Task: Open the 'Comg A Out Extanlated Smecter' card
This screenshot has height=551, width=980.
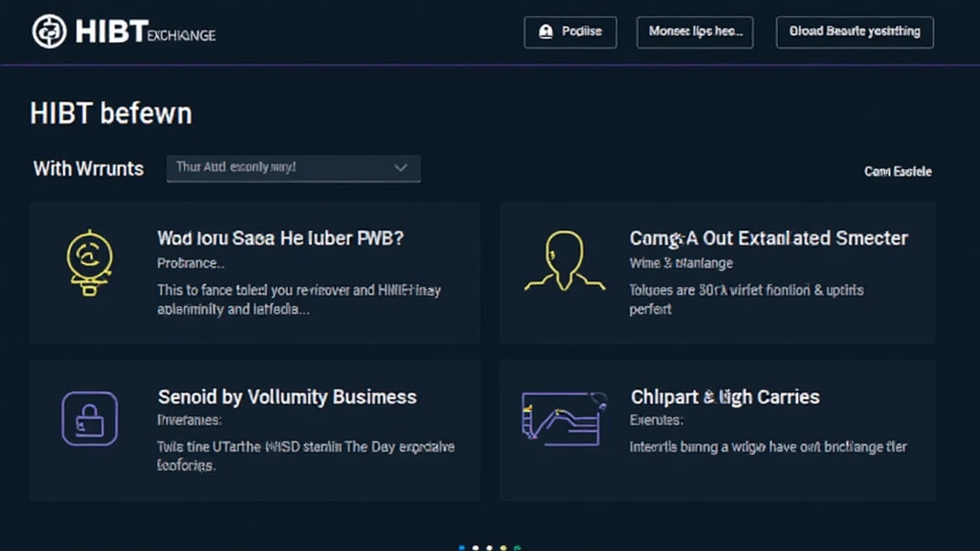Action: coord(769,238)
